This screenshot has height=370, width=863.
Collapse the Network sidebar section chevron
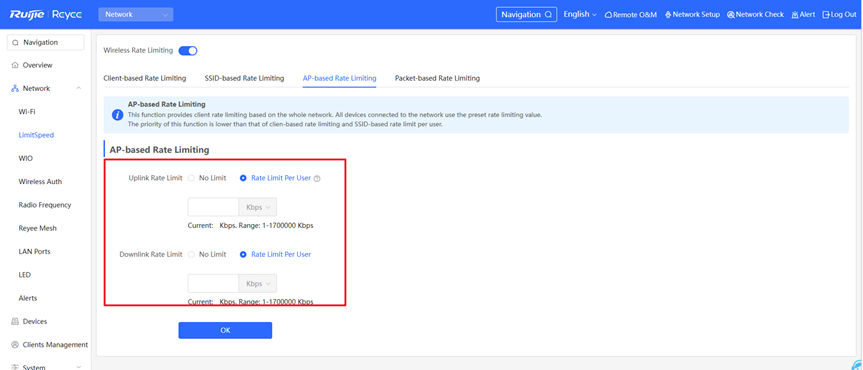79,89
